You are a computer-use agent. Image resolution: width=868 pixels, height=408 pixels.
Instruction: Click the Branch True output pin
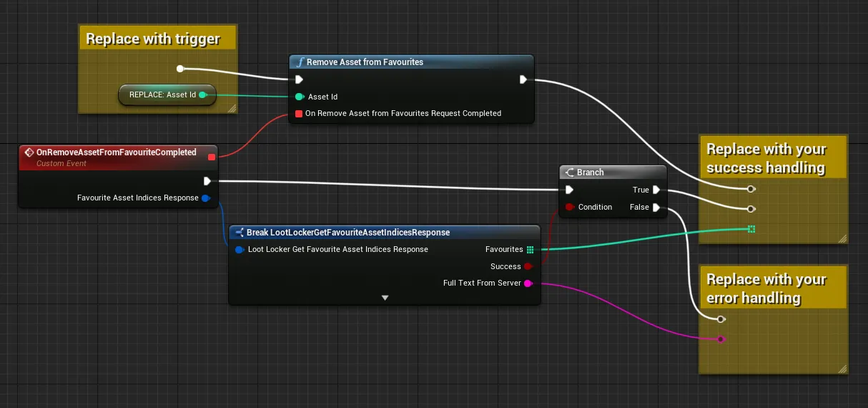[656, 190]
